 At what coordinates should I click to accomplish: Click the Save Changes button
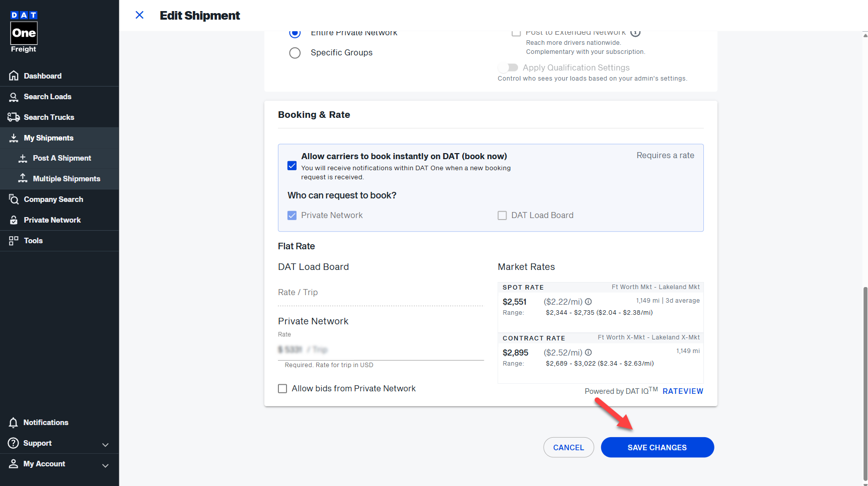[657, 447]
